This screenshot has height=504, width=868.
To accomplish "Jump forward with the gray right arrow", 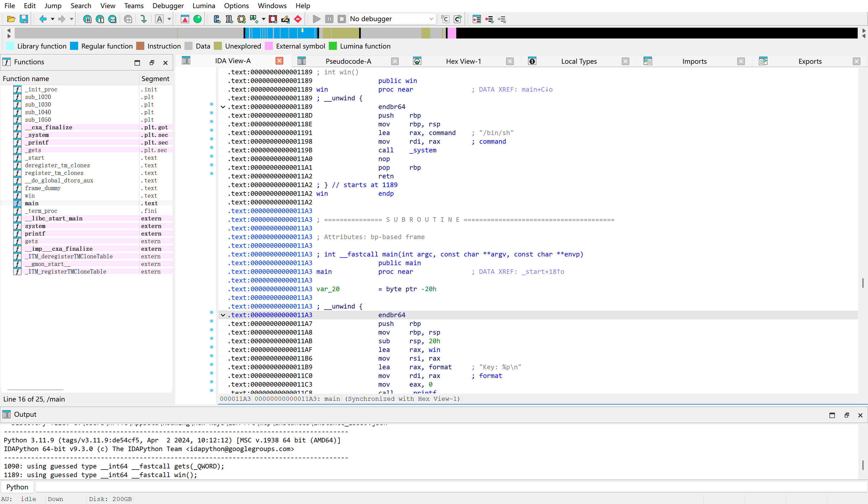I will pyautogui.click(x=62, y=19).
